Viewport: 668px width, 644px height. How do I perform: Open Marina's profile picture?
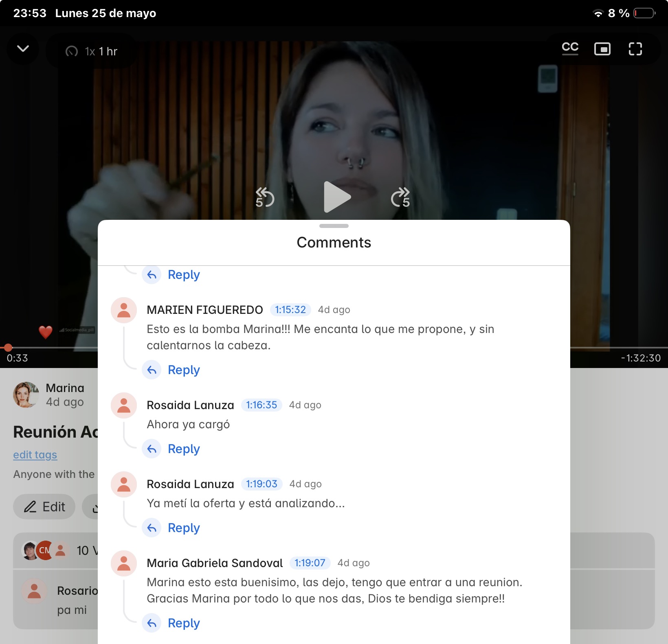[26, 395]
